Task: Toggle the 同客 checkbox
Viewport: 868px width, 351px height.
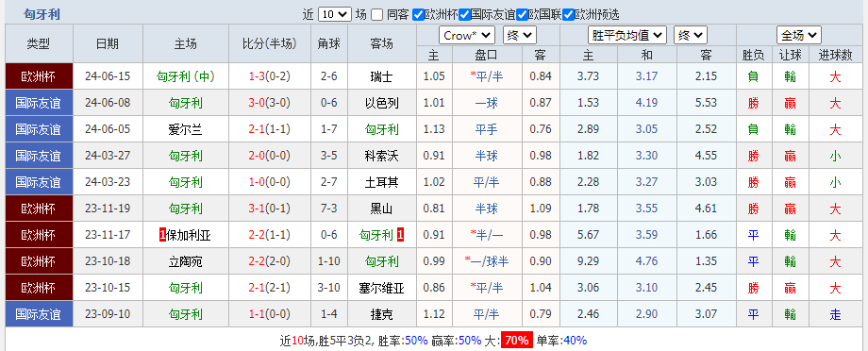Action: click(x=376, y=14)
